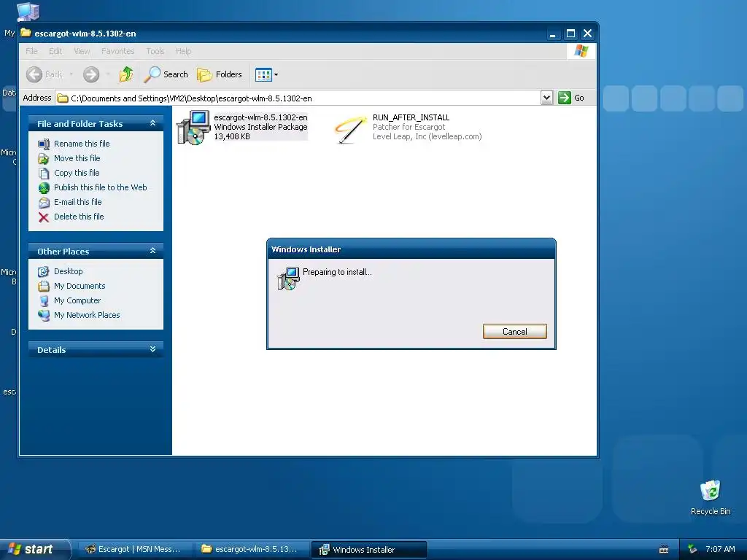Click the 7:07 AM clock
The image size is (747, 560).
(720, 549)
